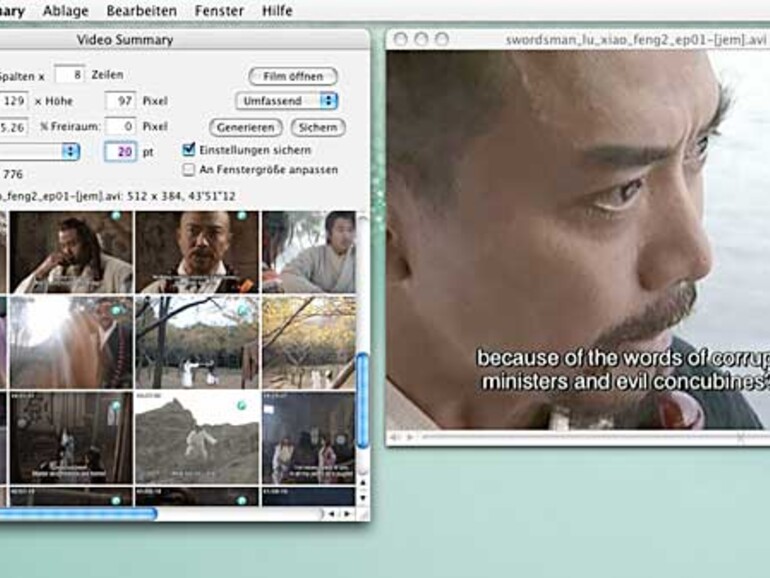The width and height of the screenshot is (770, 578).
Task: Click the scroll down arrow in Video Summary
Action: [x=363, y=497]
